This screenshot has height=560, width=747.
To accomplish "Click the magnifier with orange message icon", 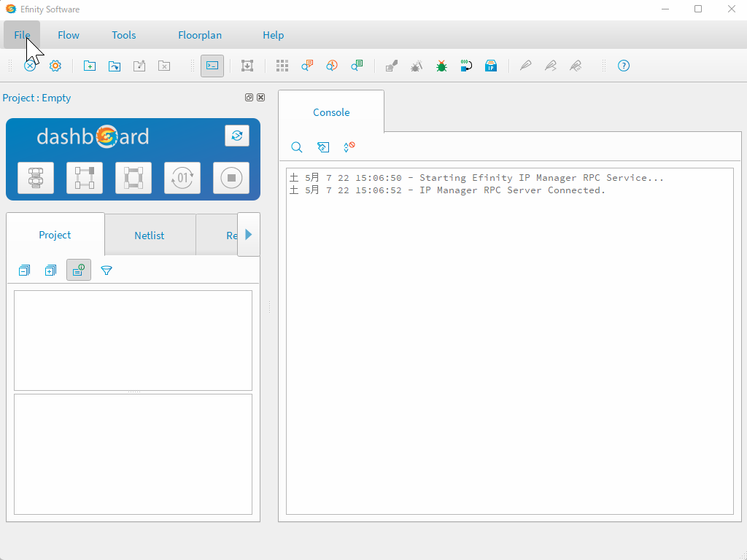I will pos(307,66).
